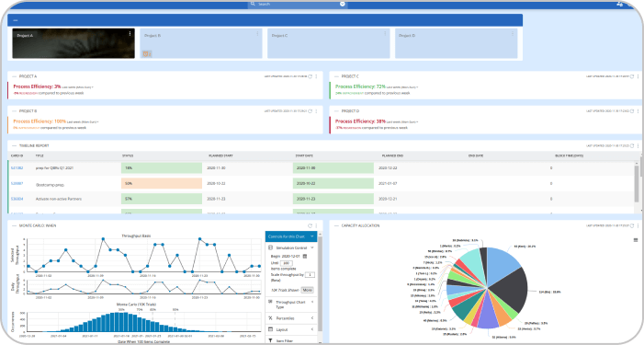Collapse the PROJECT B efficiency widget
Screen dimensions: 644x345
[15, 111]
